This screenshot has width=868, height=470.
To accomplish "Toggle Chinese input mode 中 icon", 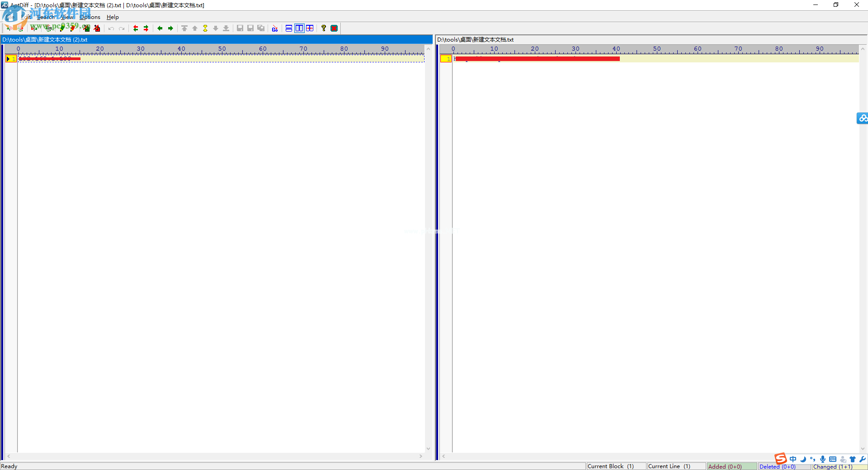I will (793, 459).
